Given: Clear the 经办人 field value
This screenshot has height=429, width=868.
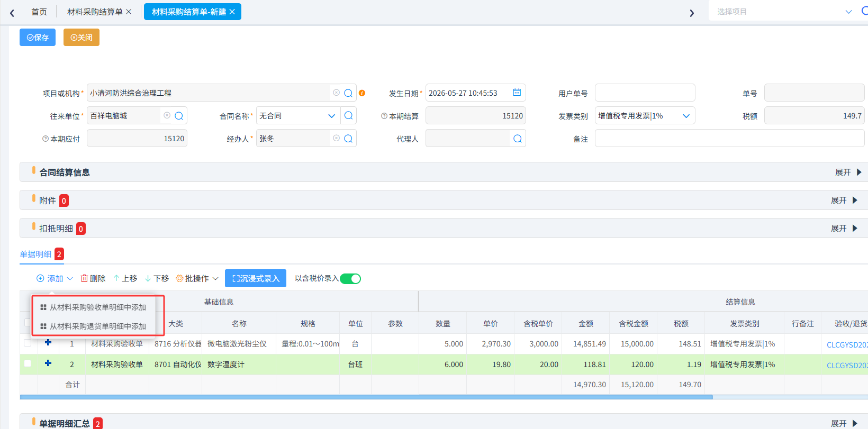Looking at the screenshot, I should coord(336,138).
